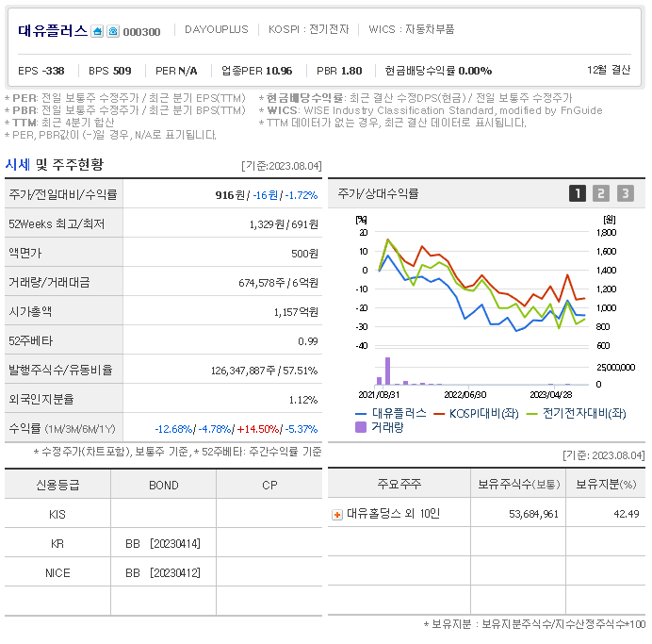
Task: Click the 2023/04/28 date axis label
Action: click(551, 395)
